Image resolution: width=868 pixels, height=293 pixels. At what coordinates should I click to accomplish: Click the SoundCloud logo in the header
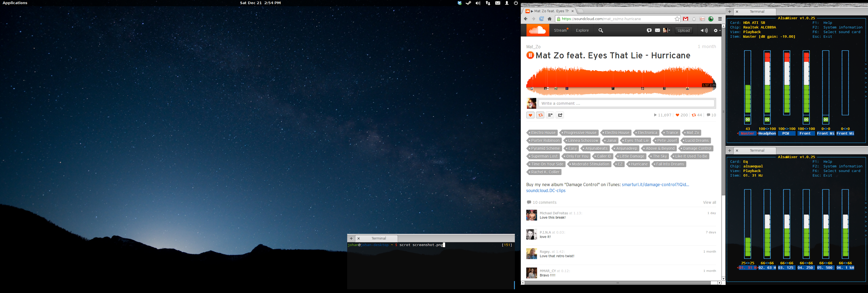tap(538, 30)
